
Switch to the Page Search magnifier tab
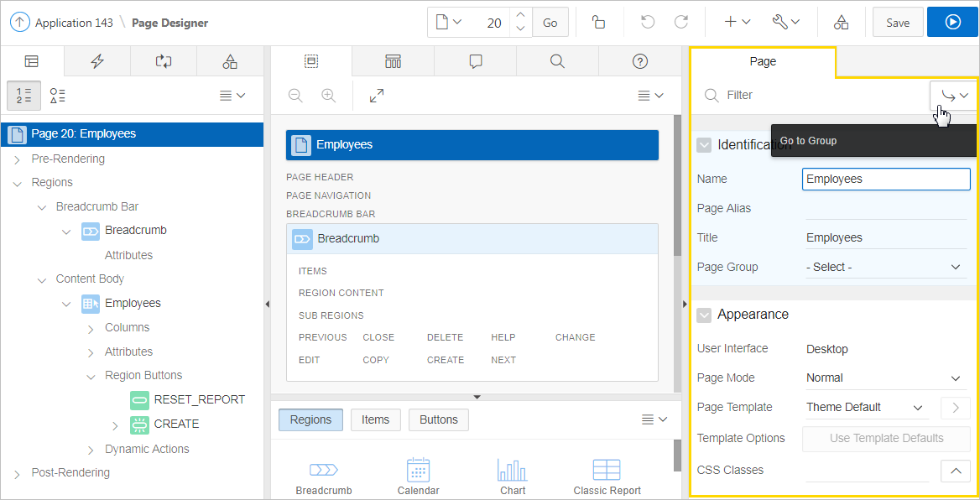(557, 61)
